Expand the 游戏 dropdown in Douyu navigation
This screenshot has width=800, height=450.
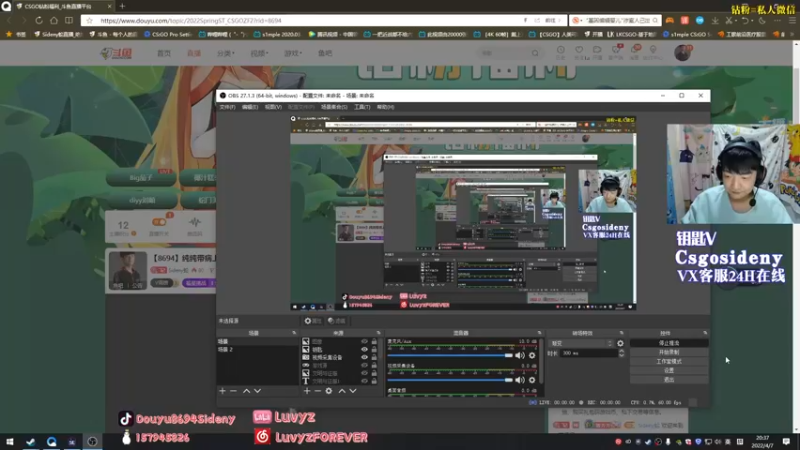293,53
